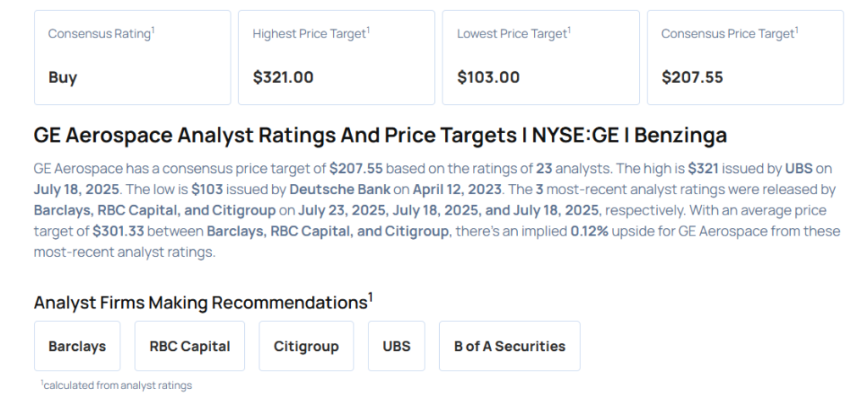Select the RBC Capital firm button

point(189,346)
